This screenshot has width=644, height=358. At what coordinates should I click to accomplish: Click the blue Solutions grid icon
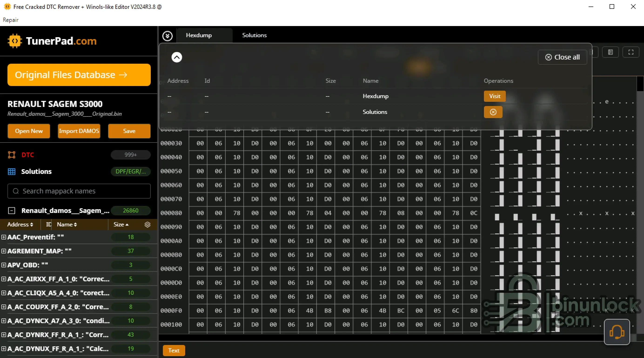[x=11, y=172]
